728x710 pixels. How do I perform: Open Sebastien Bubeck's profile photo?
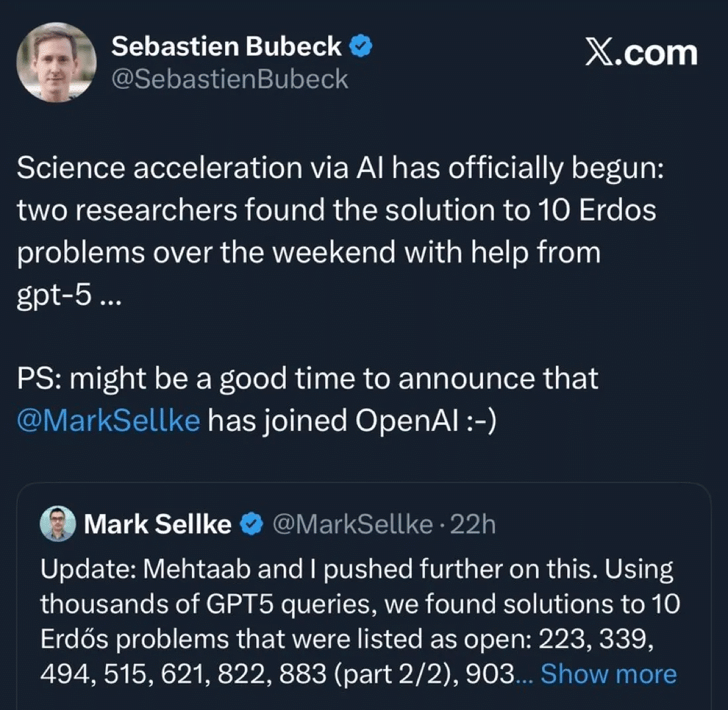[56, 62]
